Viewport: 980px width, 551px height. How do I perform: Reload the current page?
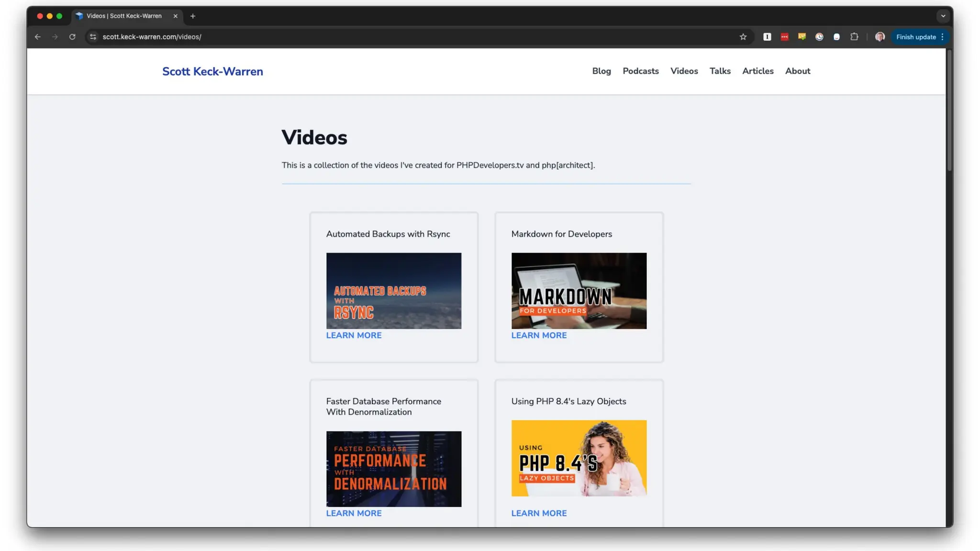click(x=72, y=37)
